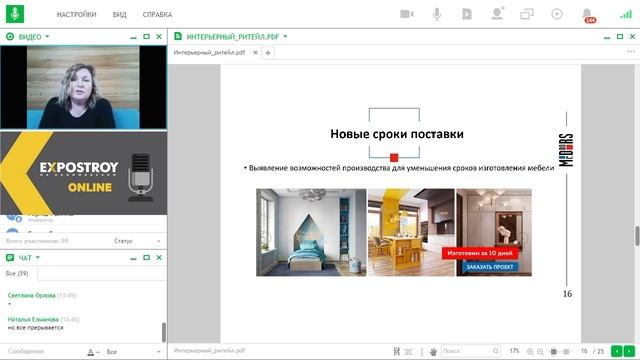Go to the previous slide with green button

click(x=617, y=351)
